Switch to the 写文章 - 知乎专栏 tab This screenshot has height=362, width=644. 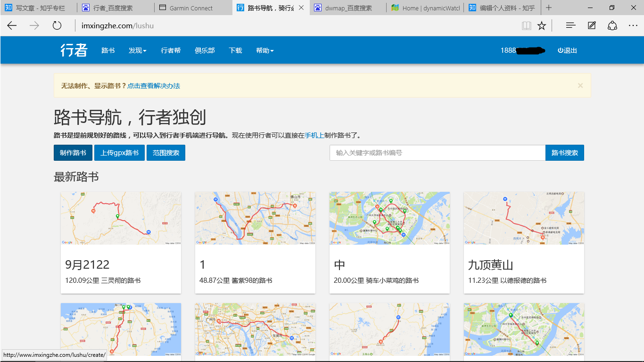39,8
